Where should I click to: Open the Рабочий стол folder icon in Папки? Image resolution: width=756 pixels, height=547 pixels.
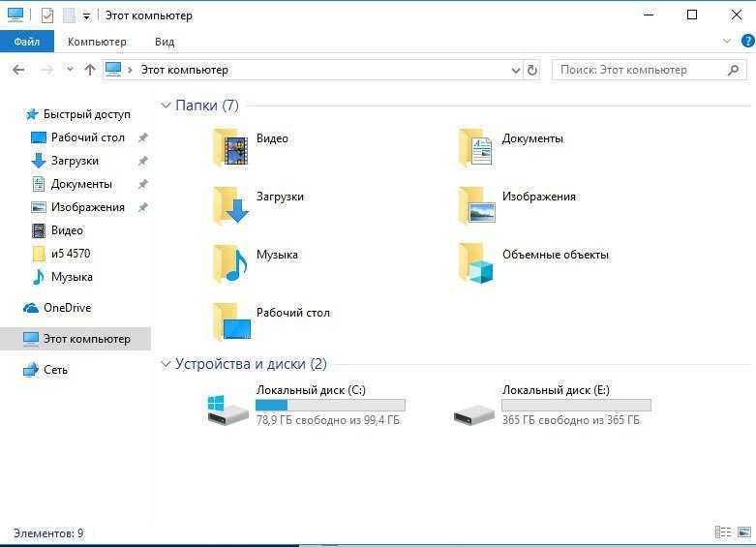click(231, 321)
